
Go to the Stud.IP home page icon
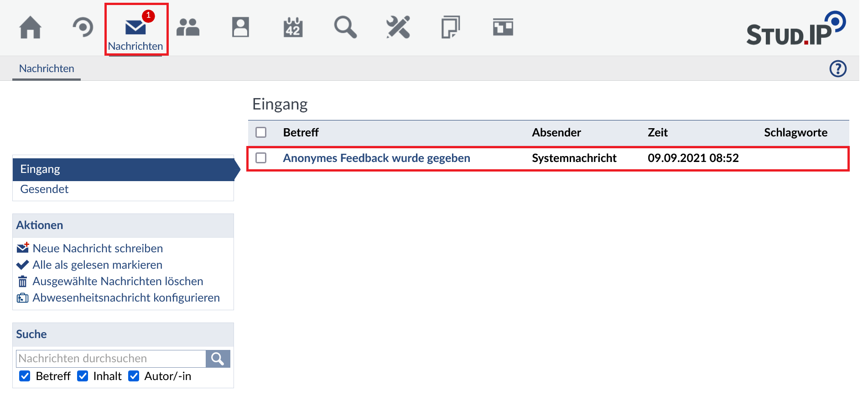31,27
